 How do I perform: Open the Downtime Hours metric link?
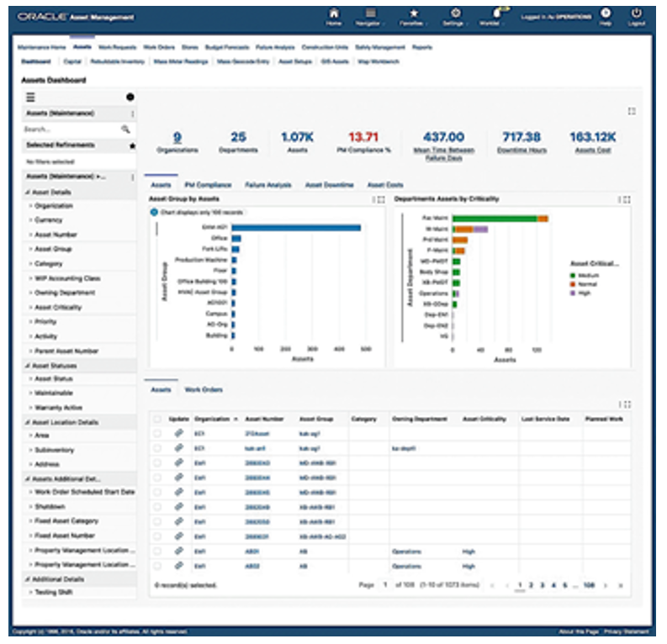tap(521, 150)
